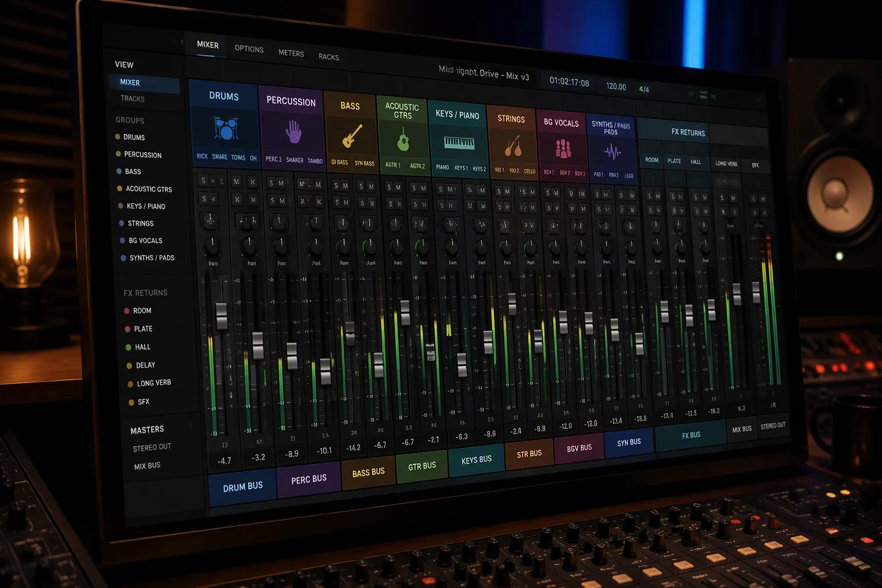Select DELAY in the FX RETURNS sidebar list

point(145,365)
